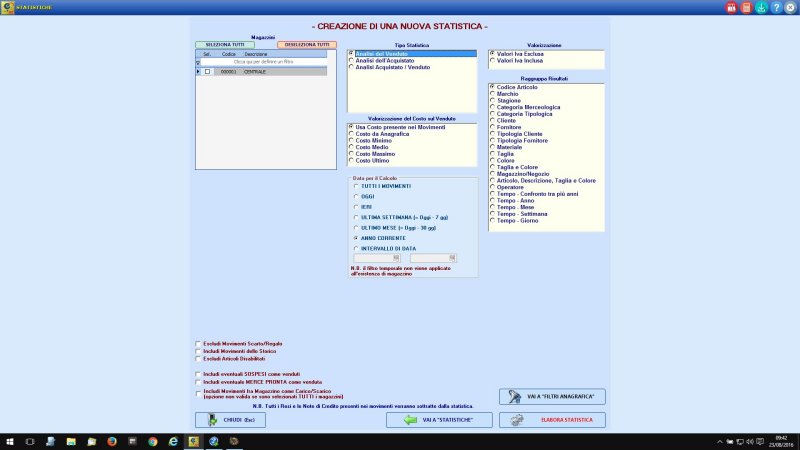
Task: Select Tempo - Mese grouping option
Action: click(492, 207)
